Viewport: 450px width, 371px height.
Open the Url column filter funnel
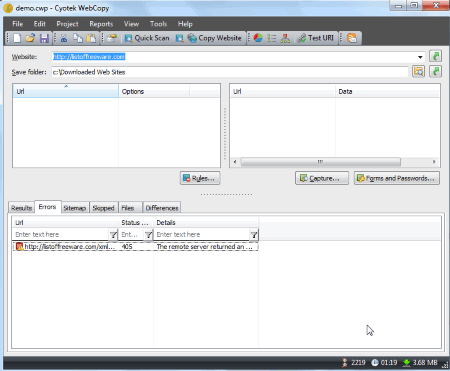pos(113,235)
